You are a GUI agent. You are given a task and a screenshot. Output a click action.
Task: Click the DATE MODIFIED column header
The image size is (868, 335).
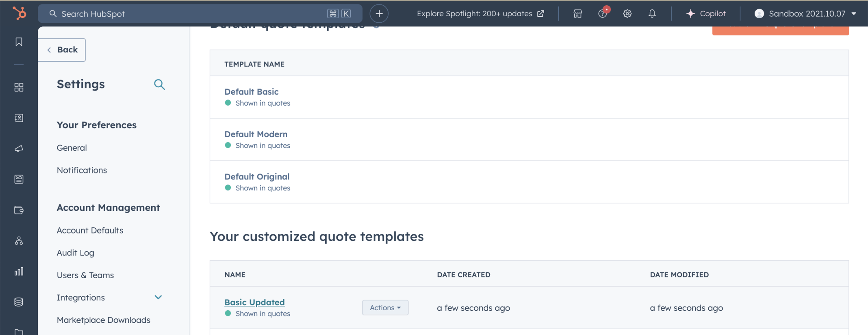pos(679,274)
